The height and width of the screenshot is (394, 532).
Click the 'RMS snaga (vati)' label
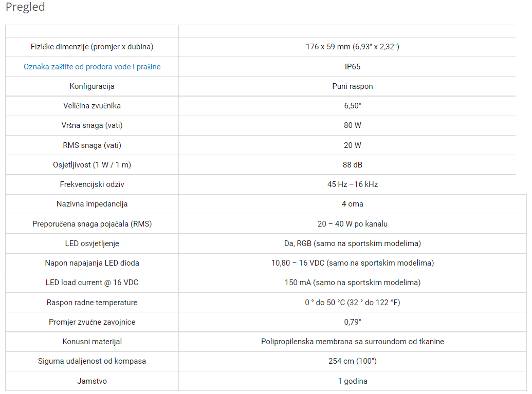pos(92,145)
